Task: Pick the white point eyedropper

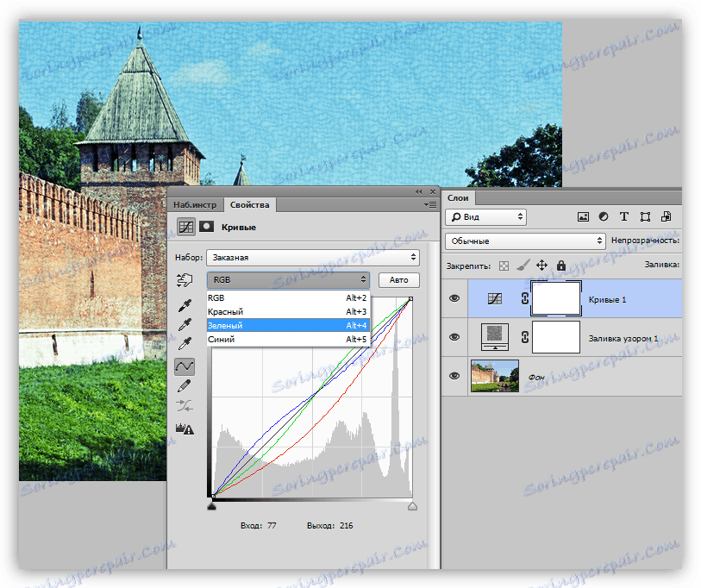Action: pyautogui.click(x=185, y=344)
